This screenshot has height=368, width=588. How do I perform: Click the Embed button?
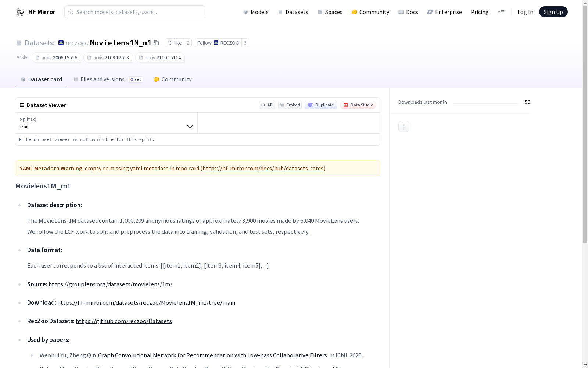tap(290, 105)
